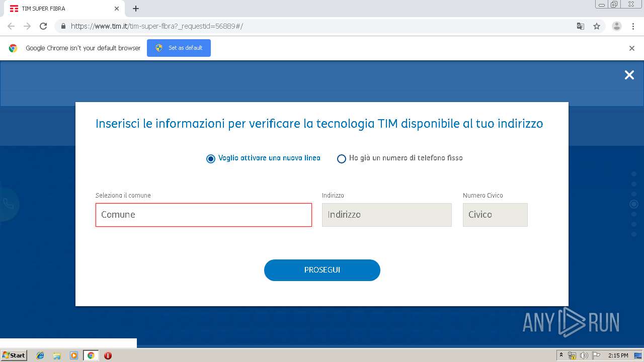Bookmark this page with the star
Image resolution: width=644 pixels, height=362 pixels.
(x=597, y=26)
